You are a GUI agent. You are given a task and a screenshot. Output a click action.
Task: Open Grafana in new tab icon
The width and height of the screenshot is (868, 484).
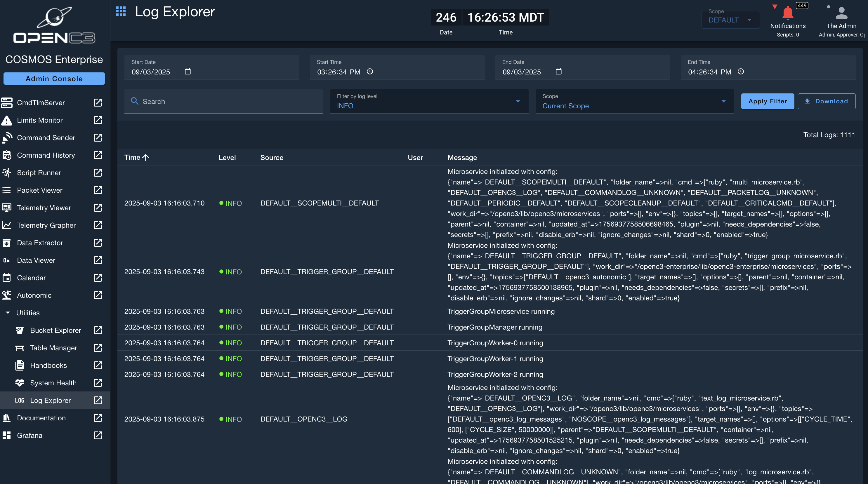98,436
